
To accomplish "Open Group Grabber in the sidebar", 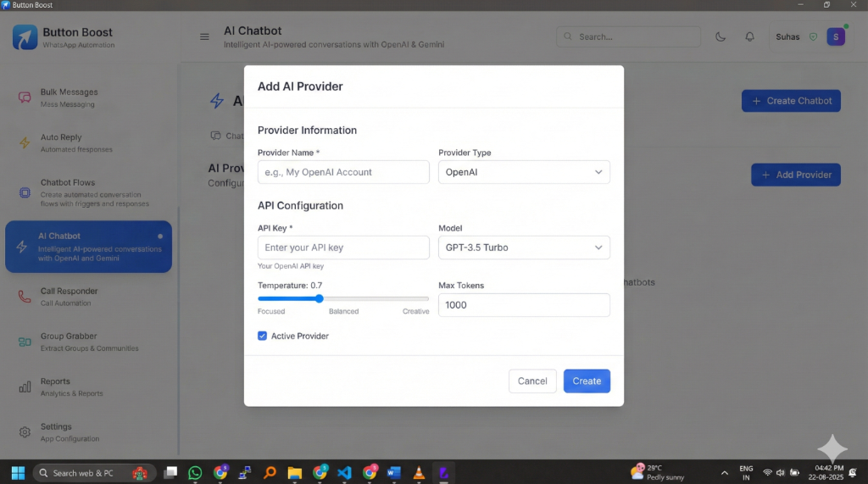I will (x=88, y=342).
